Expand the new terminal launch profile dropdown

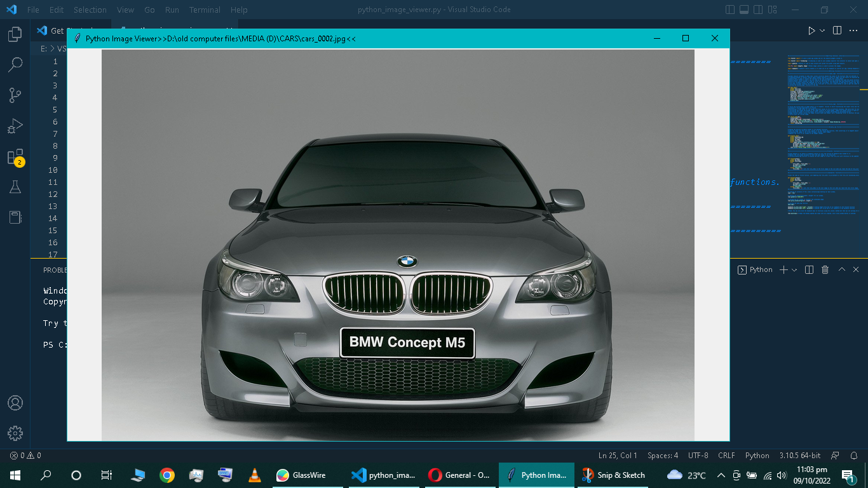click(794, 270)
